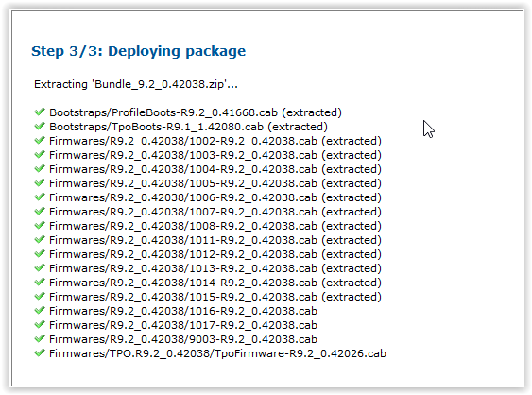Click green check next to 1015-R9.2_0.42038.cab
The image size is (532, 395).
point(40,296)
